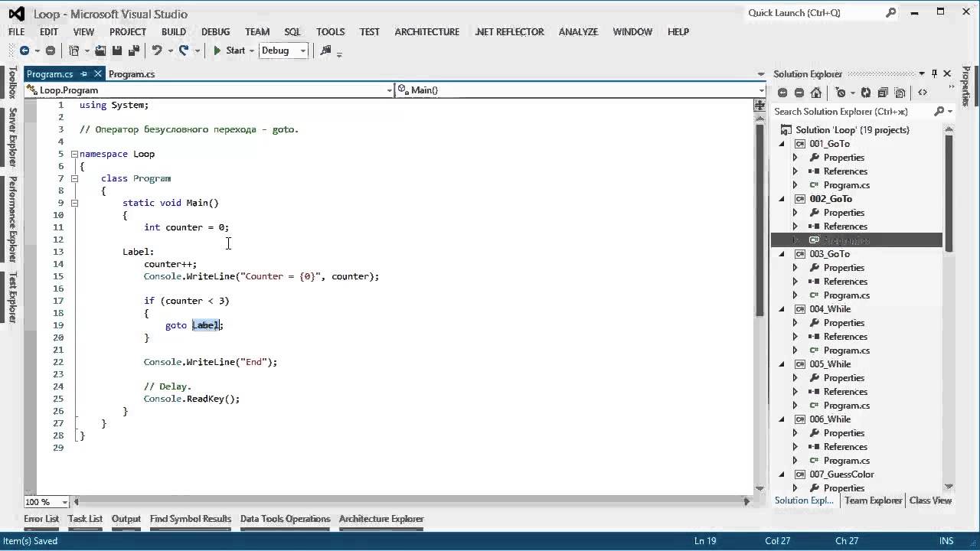Expand References under 003_GoTo project
This screenshot has width=980, height=551.
point(795,282)
